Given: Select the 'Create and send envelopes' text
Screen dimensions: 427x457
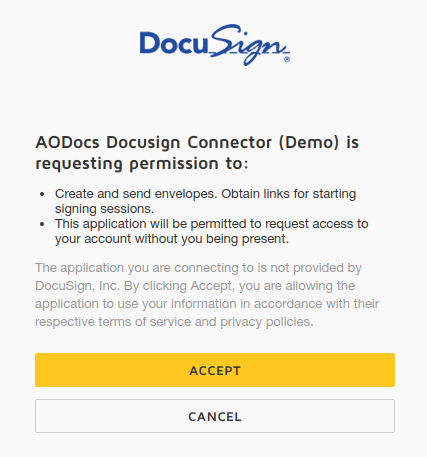Looking at the screenshot, I should tap(136, 194).
